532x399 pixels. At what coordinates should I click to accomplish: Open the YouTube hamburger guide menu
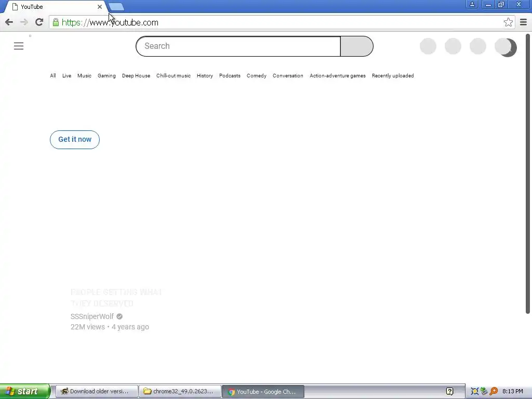[19, 46]
